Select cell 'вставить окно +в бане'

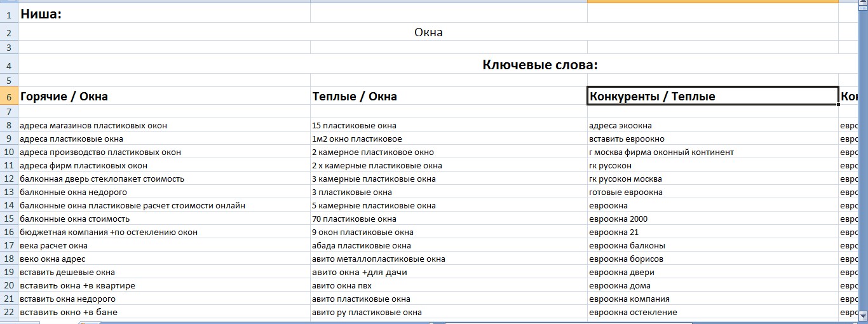coord(165,312)
